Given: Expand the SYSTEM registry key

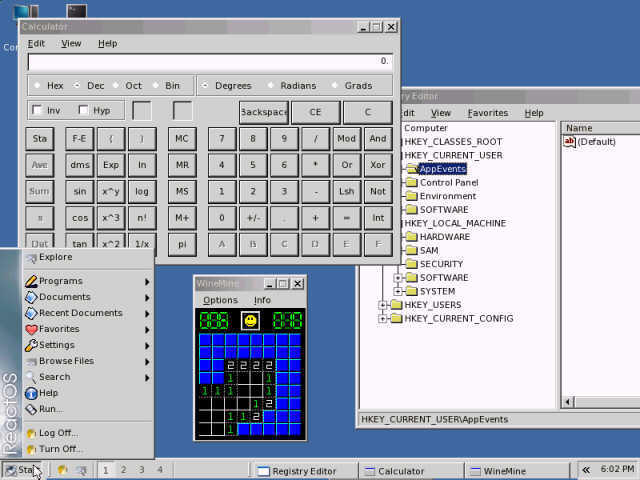Looking at the screenshot, I should (x=398, y=291).
